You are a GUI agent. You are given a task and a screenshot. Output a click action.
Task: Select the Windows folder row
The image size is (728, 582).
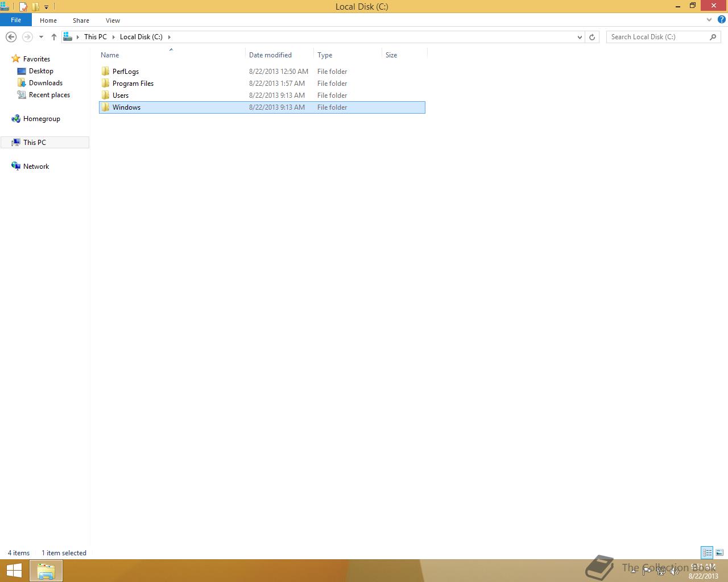tap(262, 107)
